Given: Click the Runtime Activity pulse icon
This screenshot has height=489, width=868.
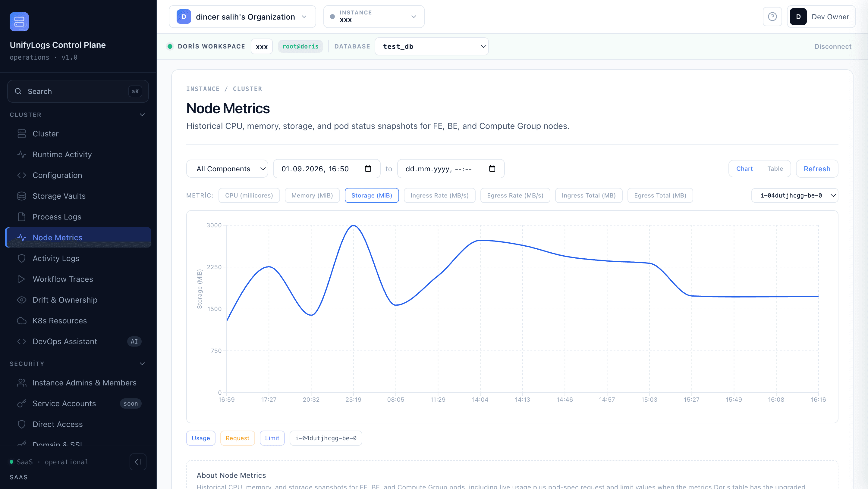Looking at the screenshot, I should [22, 154].
